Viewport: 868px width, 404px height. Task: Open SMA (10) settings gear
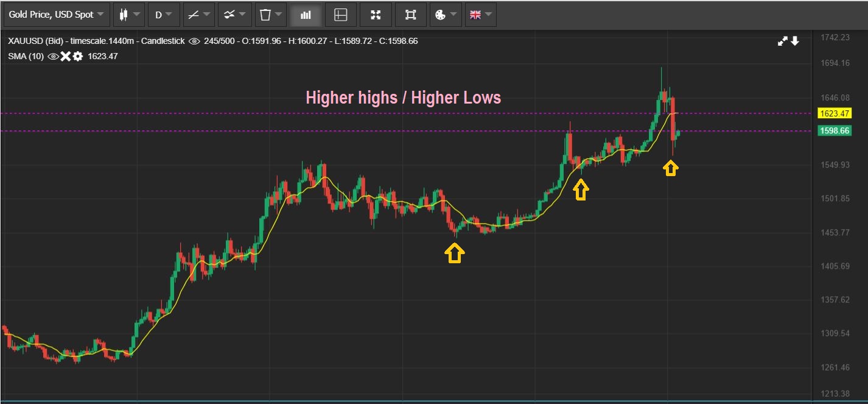(x=77, y=56)
